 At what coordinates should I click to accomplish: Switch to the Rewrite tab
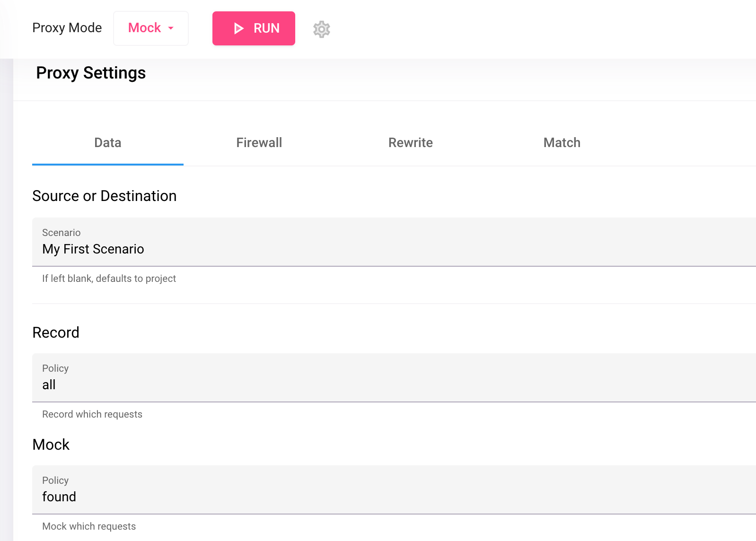tap(411, 143)
